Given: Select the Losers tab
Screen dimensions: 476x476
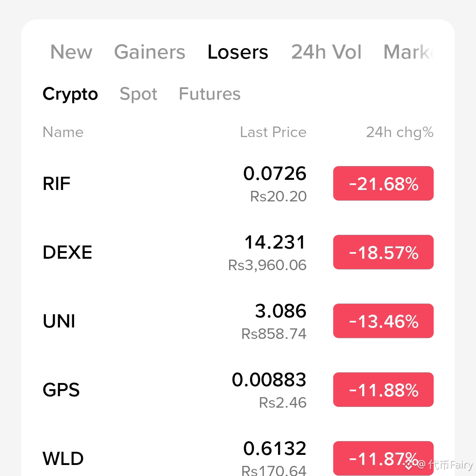Looking at the screenshot, I should 238,52.
